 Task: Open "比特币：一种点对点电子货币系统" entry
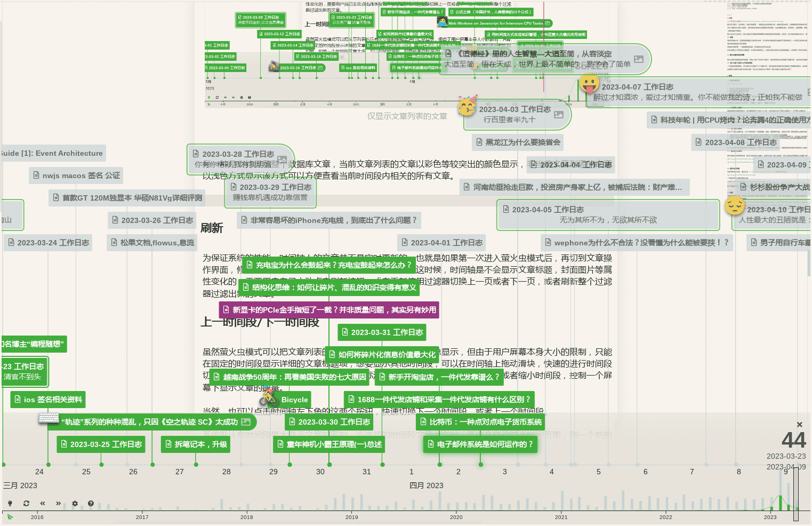(480, 422)
